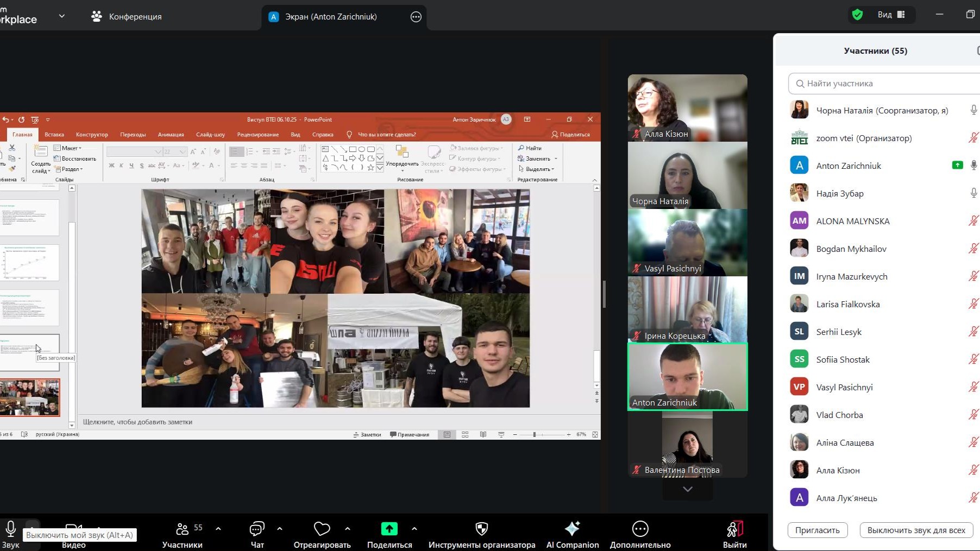Open screen share options ellipsis by Anton Zarichniuk

click(416, 17)
